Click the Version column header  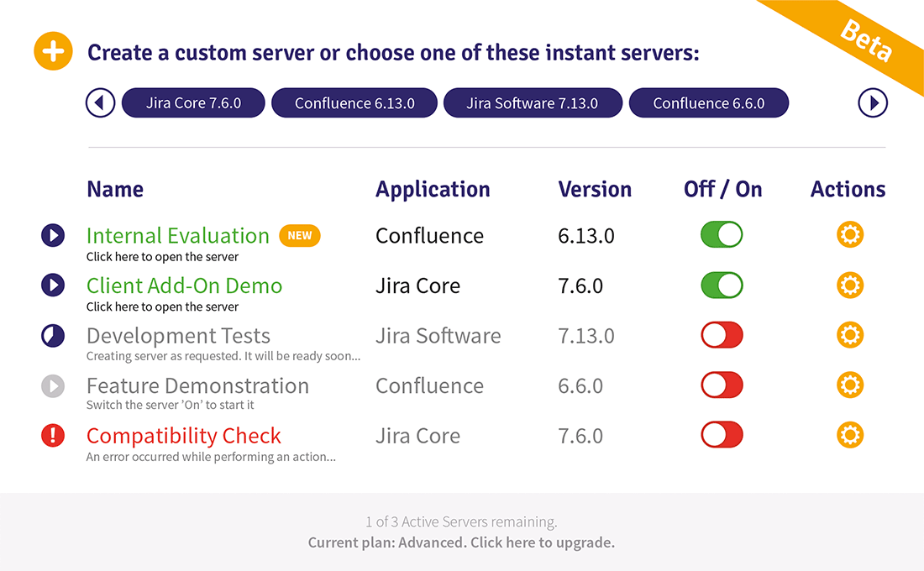596,189
